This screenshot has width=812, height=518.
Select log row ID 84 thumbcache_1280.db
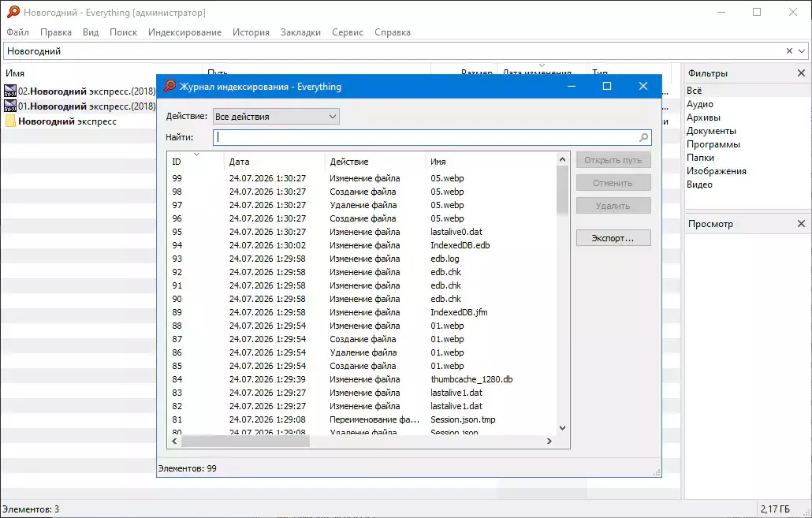(362, 379)
